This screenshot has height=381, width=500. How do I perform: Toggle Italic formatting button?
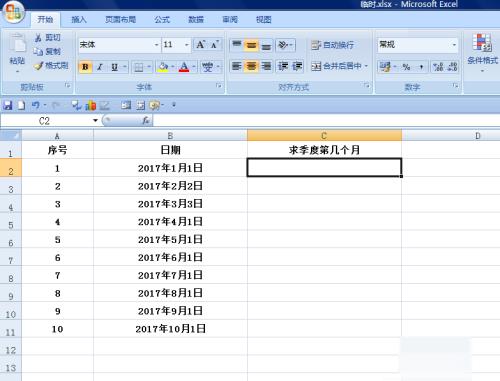(x=100, y=67)
